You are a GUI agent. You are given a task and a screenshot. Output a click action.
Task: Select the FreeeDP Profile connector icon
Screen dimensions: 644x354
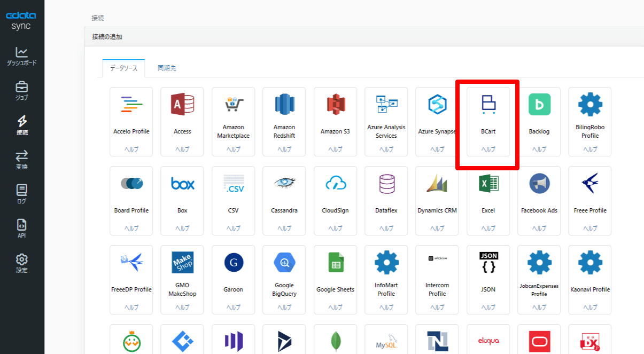[131, 262]
